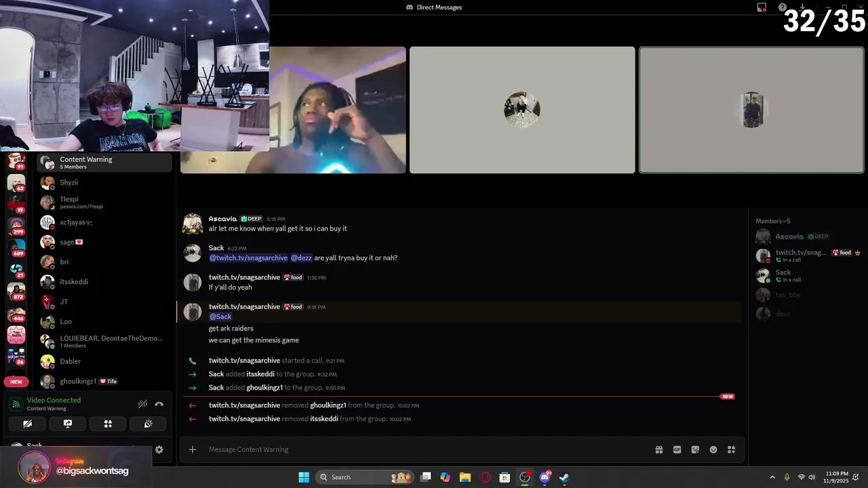Click Ascavia's message avatar
Image resolution: width=868 pixels, height=488 pixels.
[x=193, y=224]
